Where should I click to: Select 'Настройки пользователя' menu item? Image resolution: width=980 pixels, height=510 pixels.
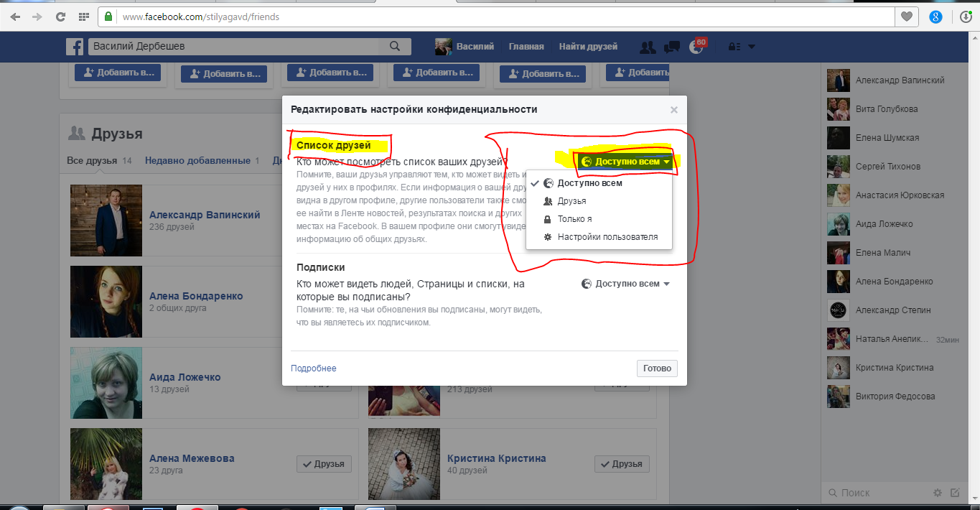click(607, 237)
